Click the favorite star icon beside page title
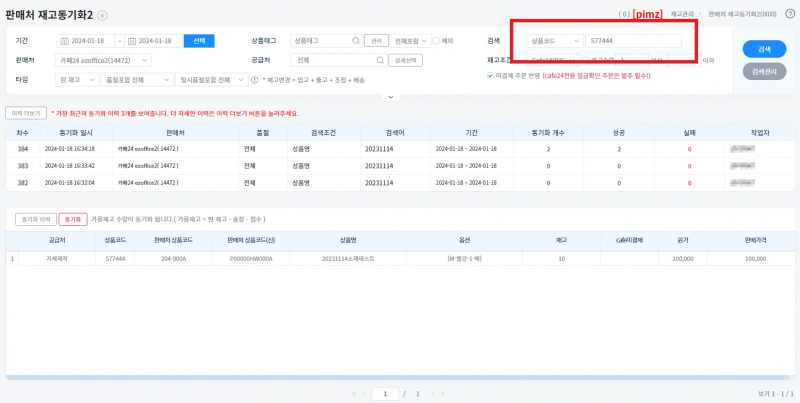 [103, 16]
